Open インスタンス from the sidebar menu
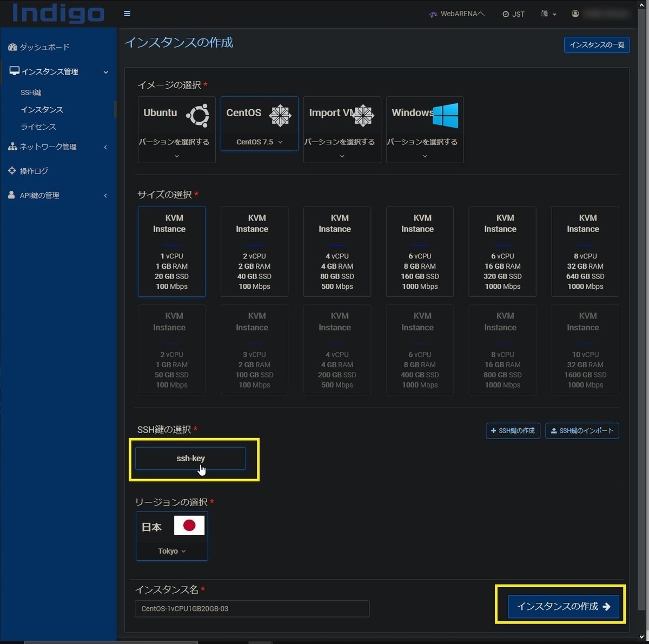This screenshot has height=644, width=649. (x=42, y=109)
